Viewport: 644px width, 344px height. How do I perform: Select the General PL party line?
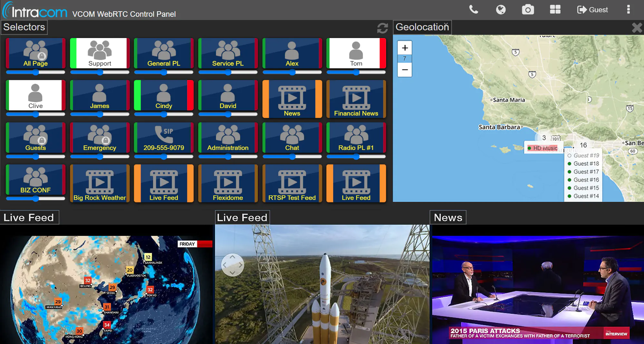click(164, 53)
